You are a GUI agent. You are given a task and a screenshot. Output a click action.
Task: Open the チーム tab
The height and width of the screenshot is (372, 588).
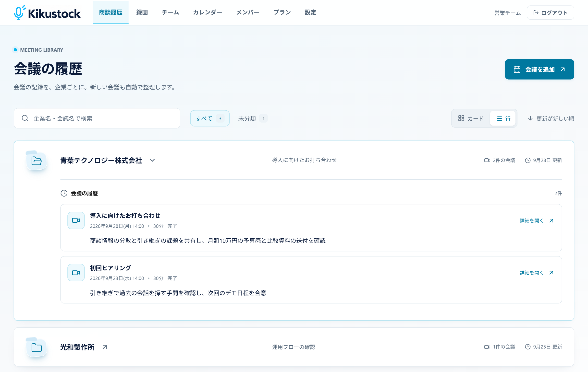tap(171, 12)
